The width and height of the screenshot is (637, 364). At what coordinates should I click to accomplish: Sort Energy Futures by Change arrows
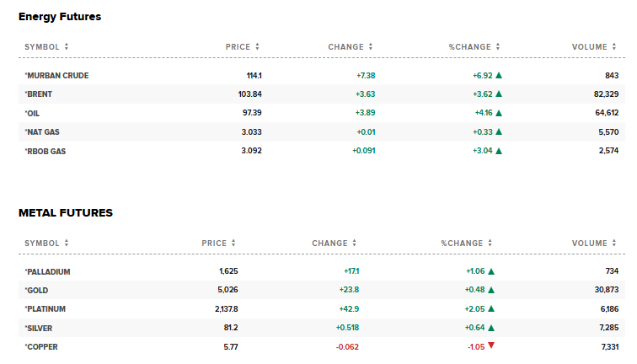[371, 46]
